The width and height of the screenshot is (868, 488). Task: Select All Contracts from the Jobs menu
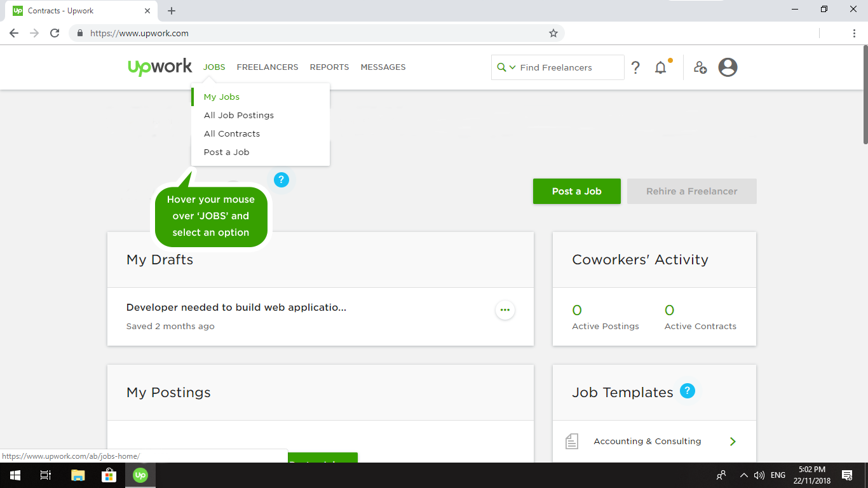point(232,134)
